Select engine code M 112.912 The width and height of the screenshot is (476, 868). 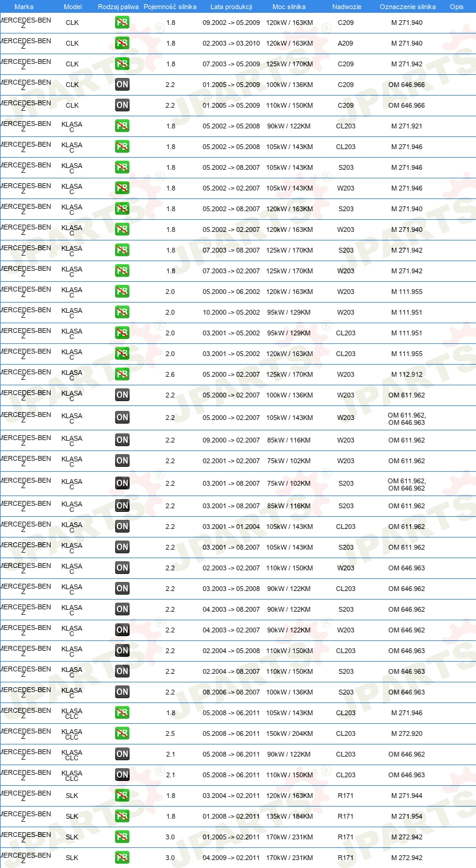coord(407,374)
